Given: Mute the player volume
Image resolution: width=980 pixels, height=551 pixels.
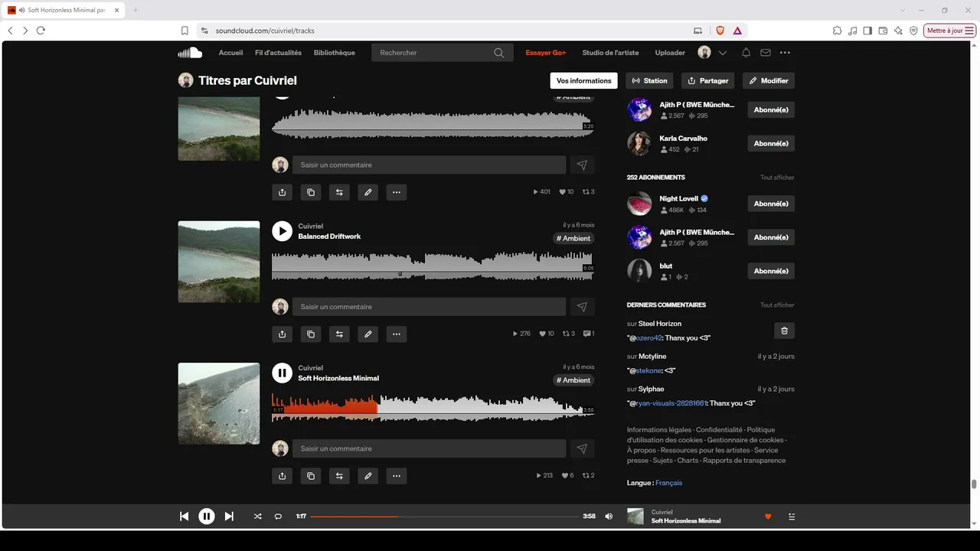Looking at the screenshot, I should [609, 517].
